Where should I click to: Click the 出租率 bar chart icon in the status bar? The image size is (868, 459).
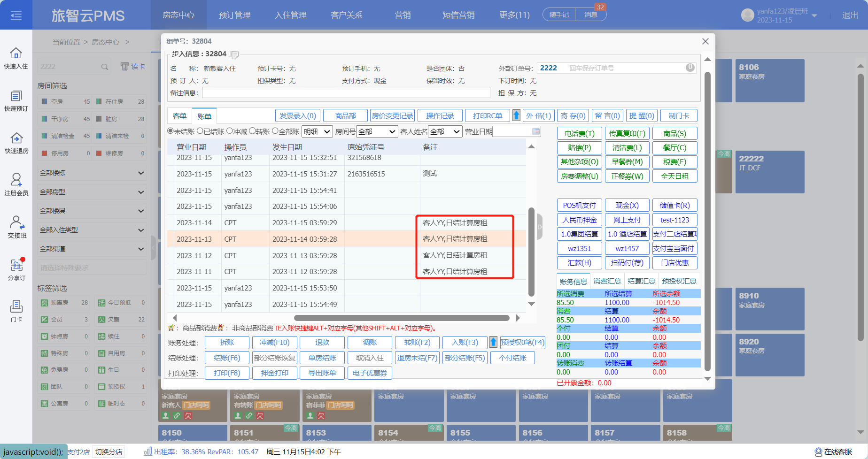tap(148, 451)
